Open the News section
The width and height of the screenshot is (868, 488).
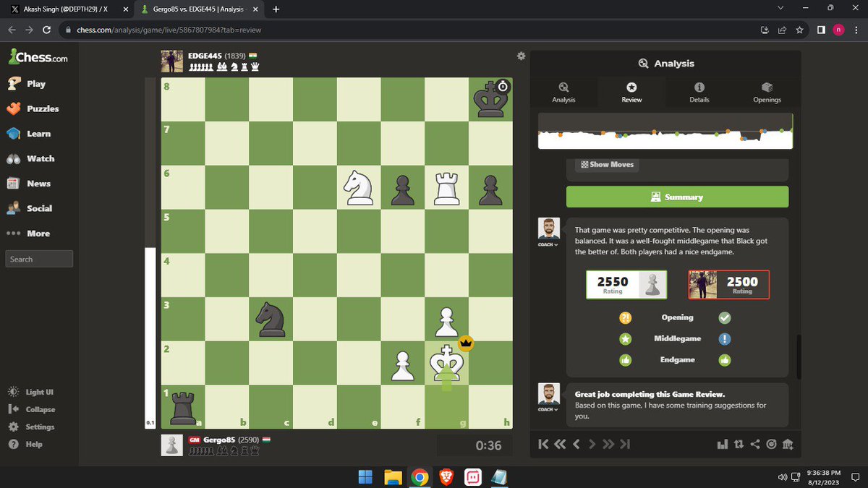pyautogui.click(x=29, y=184)
